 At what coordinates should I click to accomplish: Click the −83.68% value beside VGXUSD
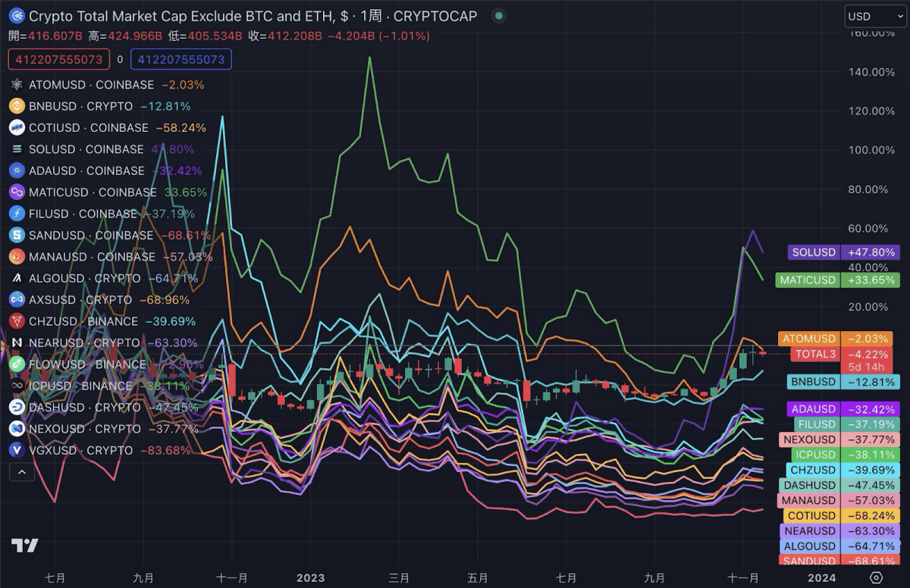165,450
